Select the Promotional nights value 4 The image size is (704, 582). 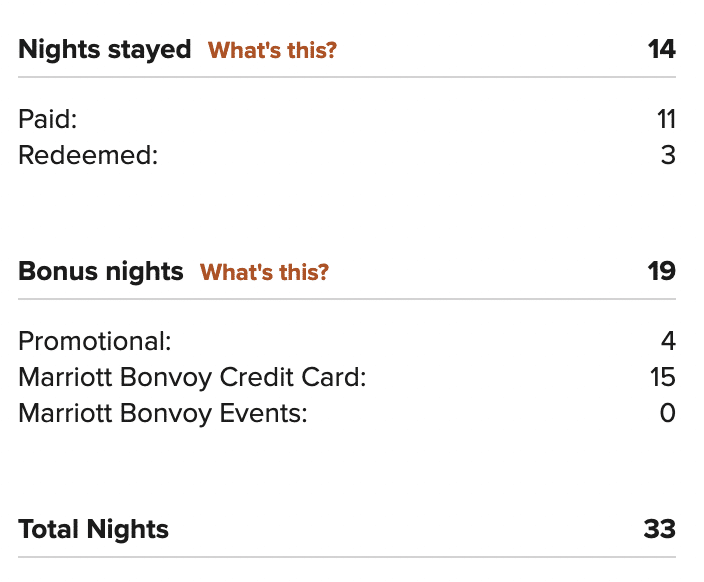668,342
